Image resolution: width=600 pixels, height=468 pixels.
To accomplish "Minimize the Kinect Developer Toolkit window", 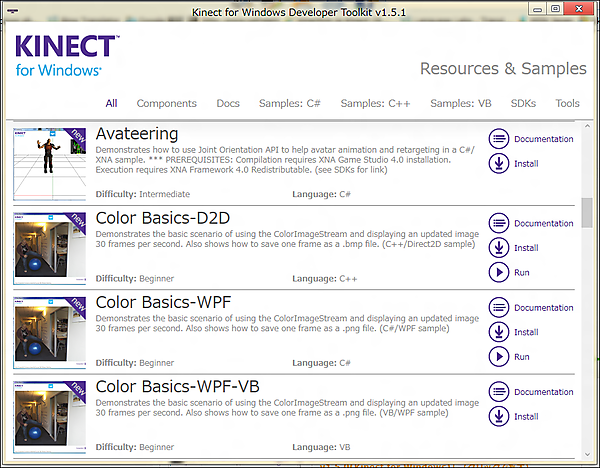I will [x=538, y=9].
